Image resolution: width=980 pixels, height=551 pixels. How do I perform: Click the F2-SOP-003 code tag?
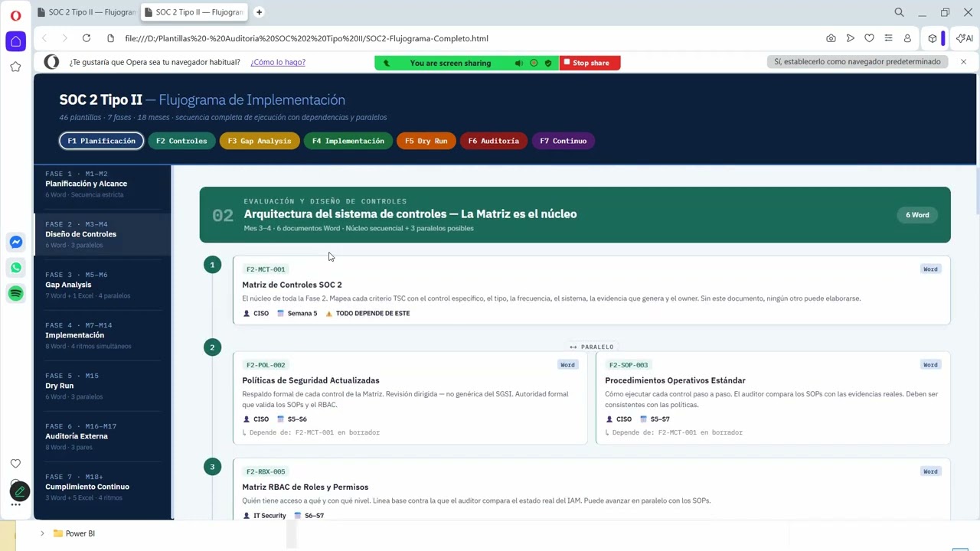tap(629, 365)
